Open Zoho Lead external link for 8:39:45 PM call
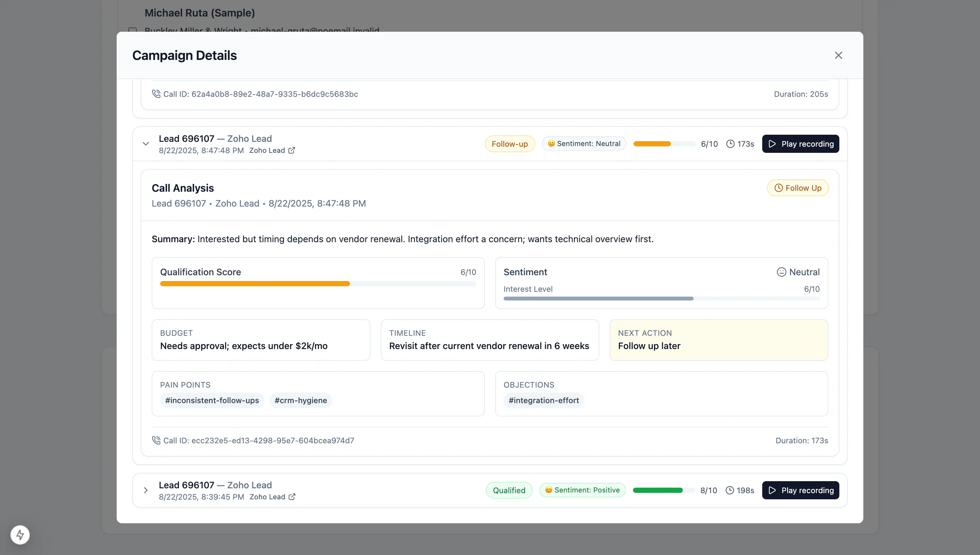This screenshot has height=555, width=980. pos(292,497)
